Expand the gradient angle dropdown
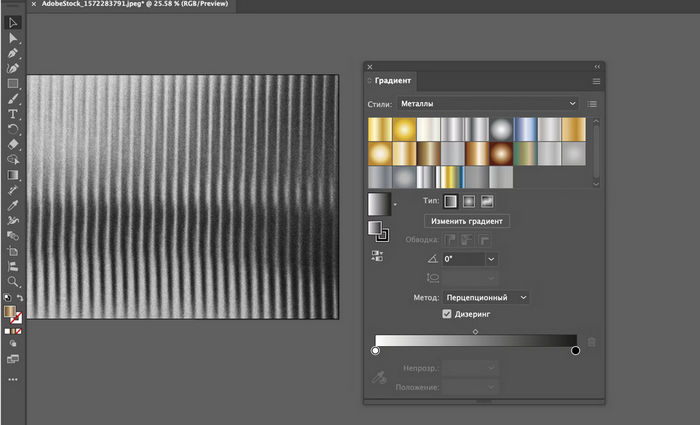This screenshot has height=425, width=700. click(x=491, y=259)
